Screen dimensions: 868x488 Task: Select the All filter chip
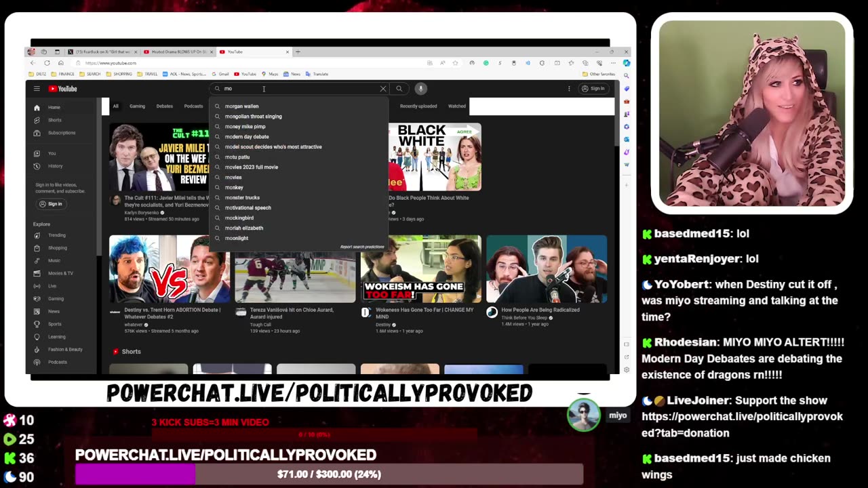coord(115,106)
